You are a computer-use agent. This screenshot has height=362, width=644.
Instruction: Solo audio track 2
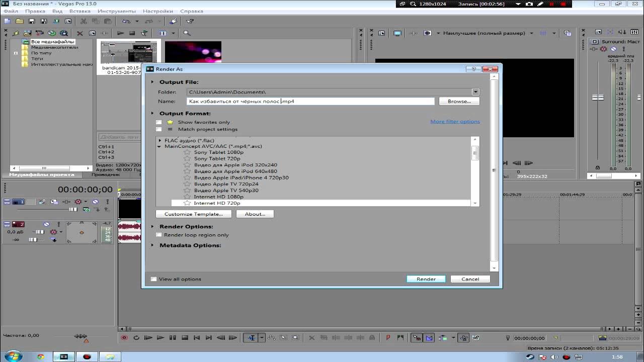(59, 224)
